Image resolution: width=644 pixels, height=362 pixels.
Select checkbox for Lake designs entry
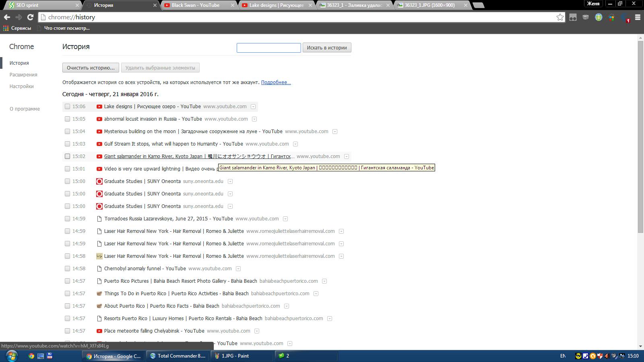(67, 107)
